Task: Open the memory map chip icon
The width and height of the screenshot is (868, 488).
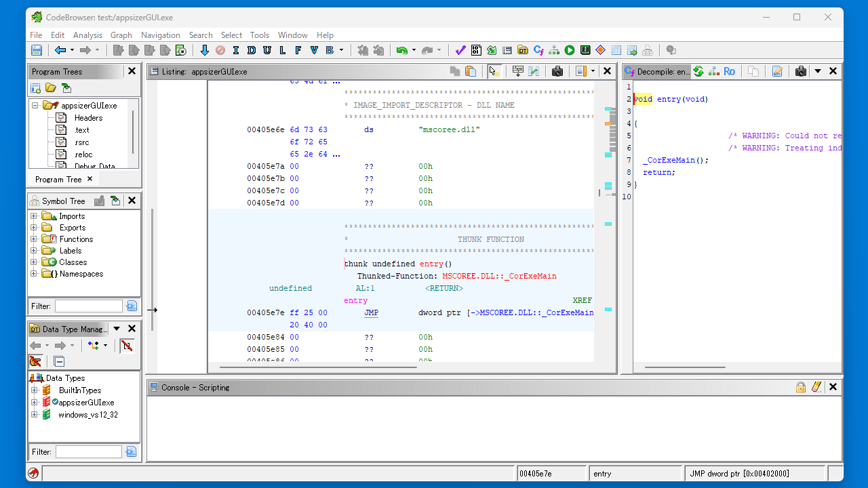Action: pyautogui.click(x=585, y=50)
